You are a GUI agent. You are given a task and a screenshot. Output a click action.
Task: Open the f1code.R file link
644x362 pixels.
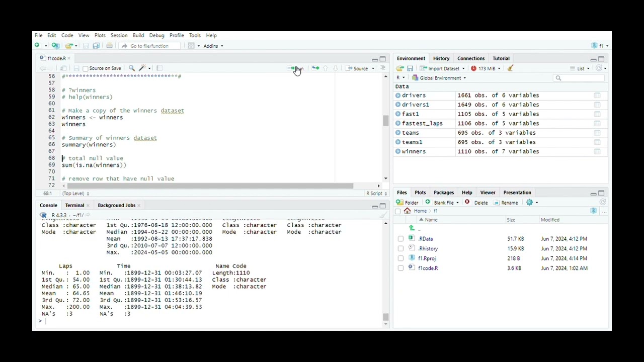point(428,268)
